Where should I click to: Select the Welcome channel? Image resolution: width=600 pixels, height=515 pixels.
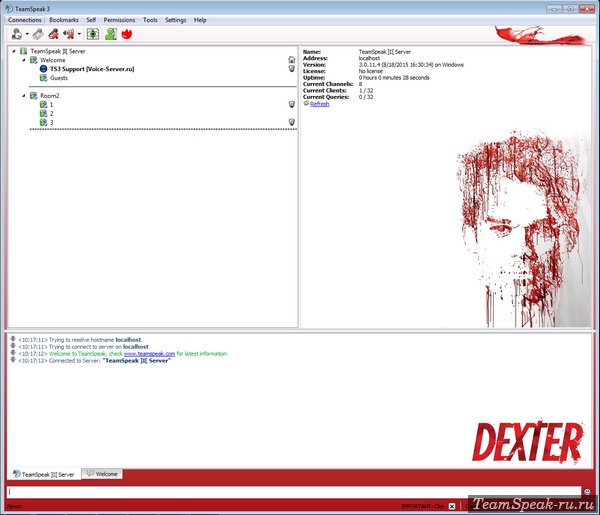coord(52,60)
